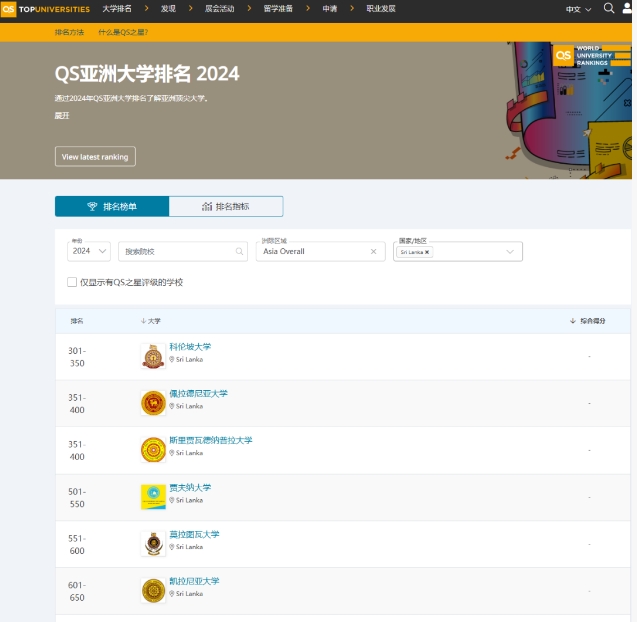Image resolution: width=637 pixels, height=622 pixels.
Task: Sort by 大学 column arrow
Action: 143,321
